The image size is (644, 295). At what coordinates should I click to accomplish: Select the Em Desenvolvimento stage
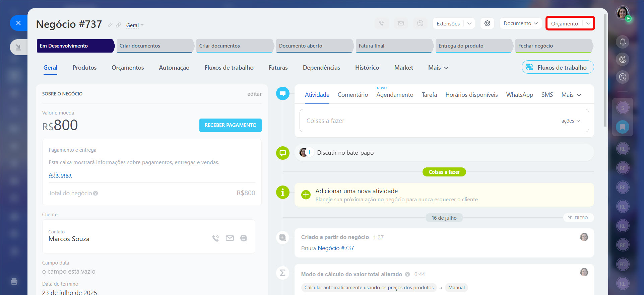(x=75, y=46)
